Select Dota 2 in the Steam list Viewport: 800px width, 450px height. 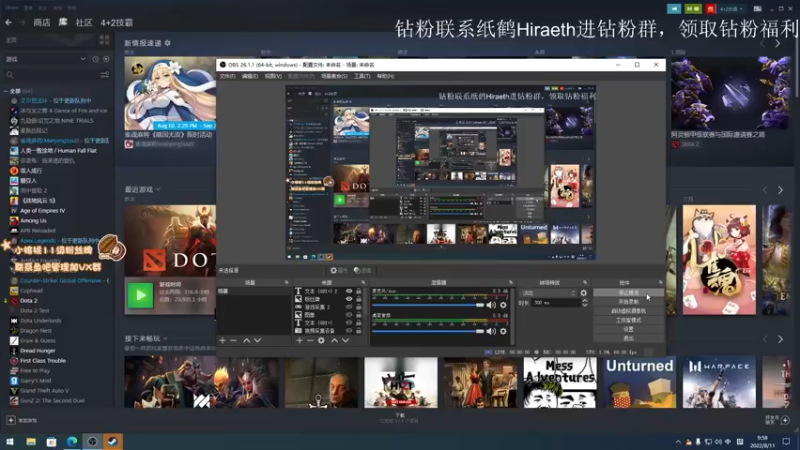tap(29, 301)
